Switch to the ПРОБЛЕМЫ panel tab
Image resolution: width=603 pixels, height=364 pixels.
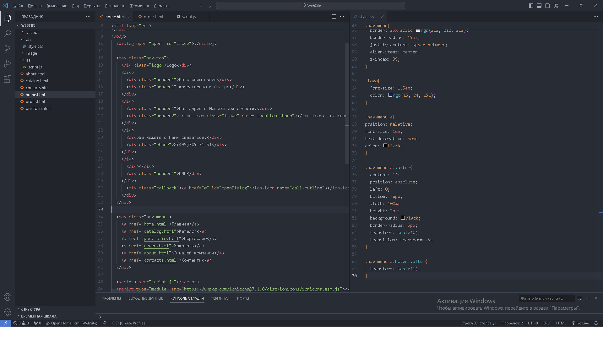(111, 298)
